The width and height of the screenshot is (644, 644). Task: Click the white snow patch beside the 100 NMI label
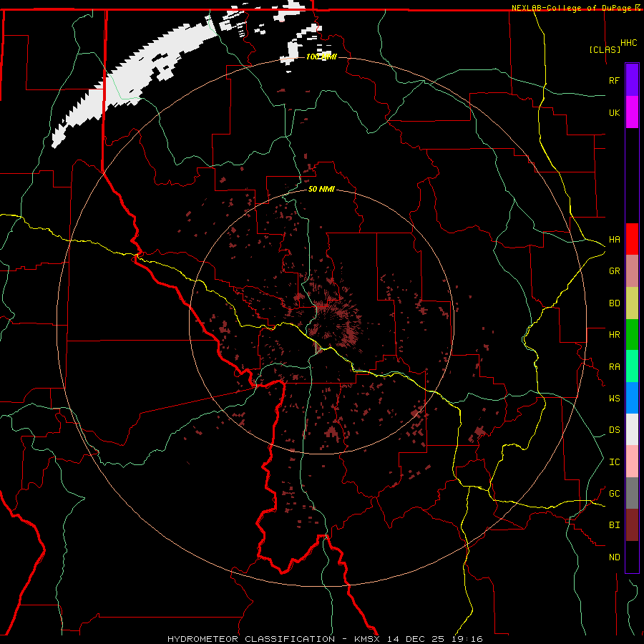tap(293, 52)
